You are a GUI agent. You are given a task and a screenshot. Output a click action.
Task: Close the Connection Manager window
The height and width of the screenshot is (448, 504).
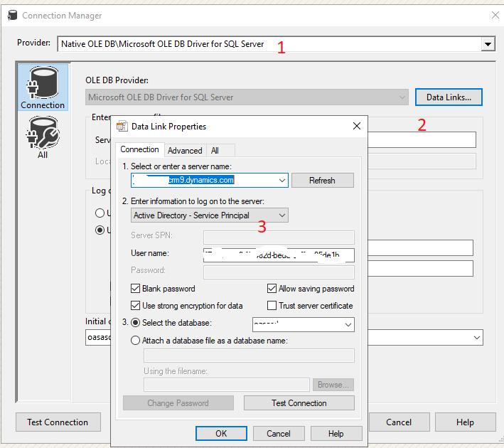495,15
